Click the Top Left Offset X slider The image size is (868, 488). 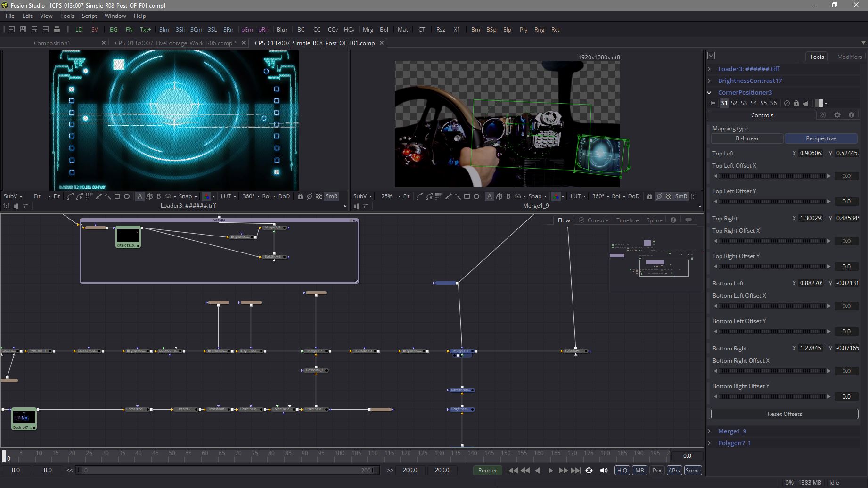(x=772, y=176)
